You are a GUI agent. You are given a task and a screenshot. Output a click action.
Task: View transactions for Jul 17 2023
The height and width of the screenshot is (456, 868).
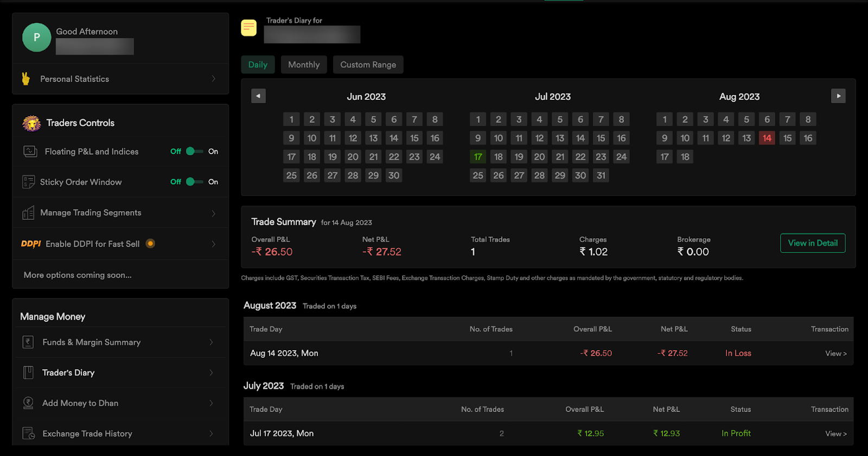[836, 434]
